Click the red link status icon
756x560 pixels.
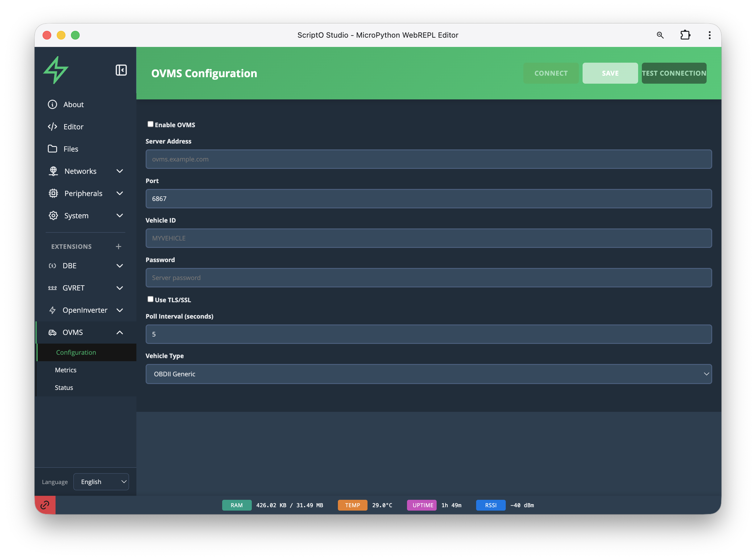45,505
